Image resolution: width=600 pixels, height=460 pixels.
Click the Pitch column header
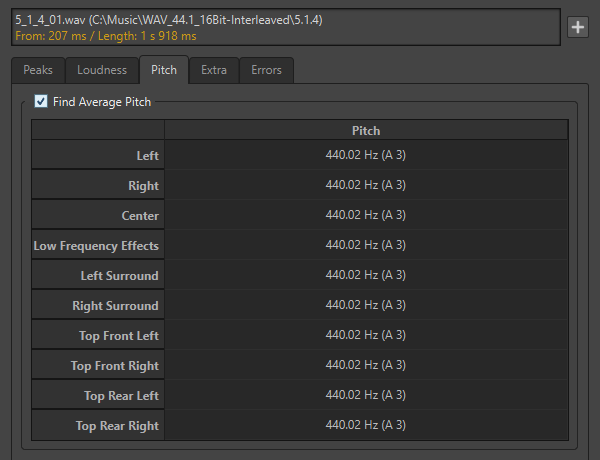click(x=366, y=131)
